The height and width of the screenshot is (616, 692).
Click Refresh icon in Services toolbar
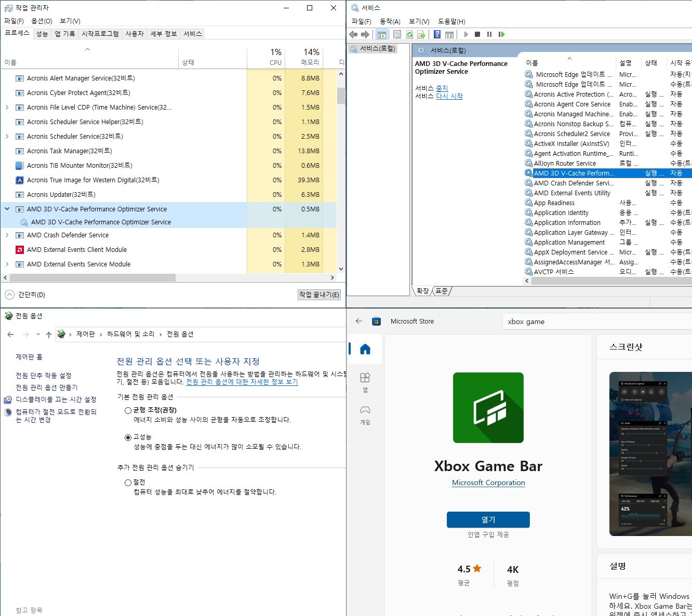(x=409, y=34)
